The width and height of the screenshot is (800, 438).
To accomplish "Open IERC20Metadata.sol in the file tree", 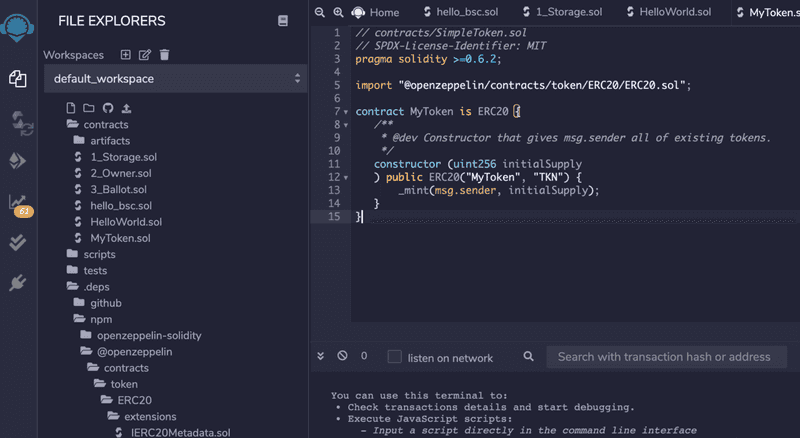I will [x=180, y=433].
